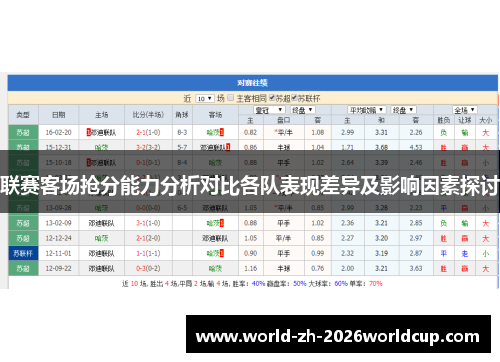Click the 让球 column header
The height and width of the screenshot is (362, 500).
coord(465,120)
